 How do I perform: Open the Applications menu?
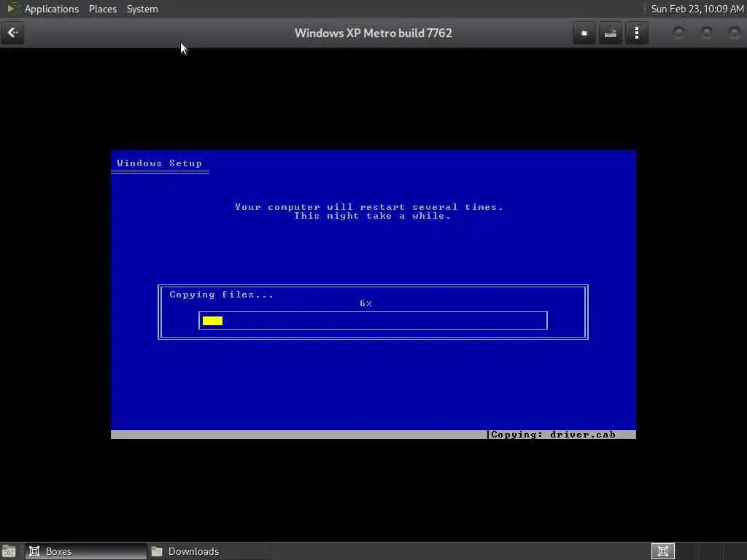(52, 9)
